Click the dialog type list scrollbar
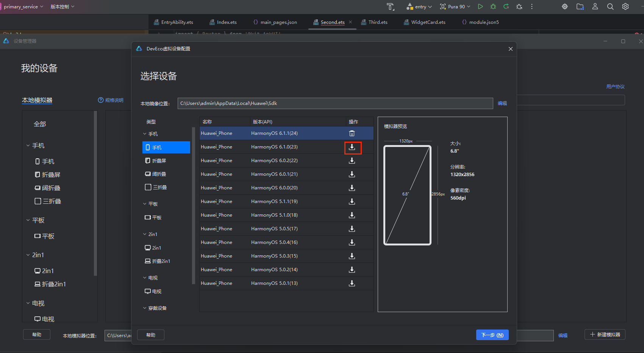644x353 pixels. 194,205
